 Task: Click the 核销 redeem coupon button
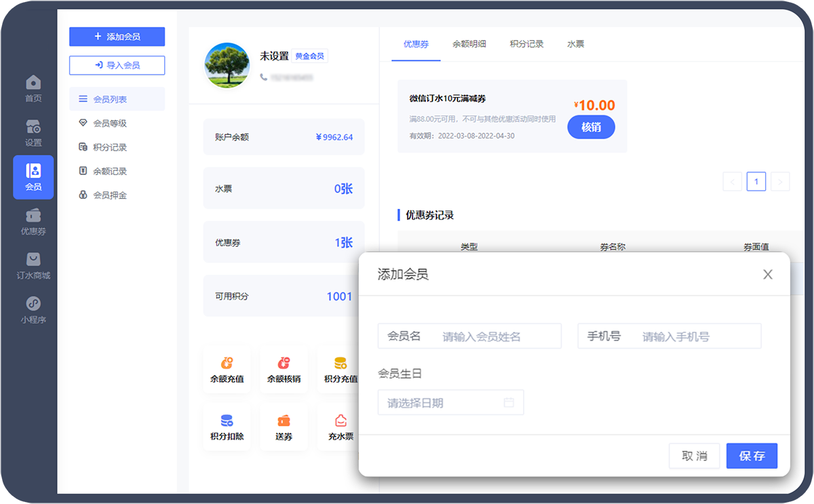point(591,127)
